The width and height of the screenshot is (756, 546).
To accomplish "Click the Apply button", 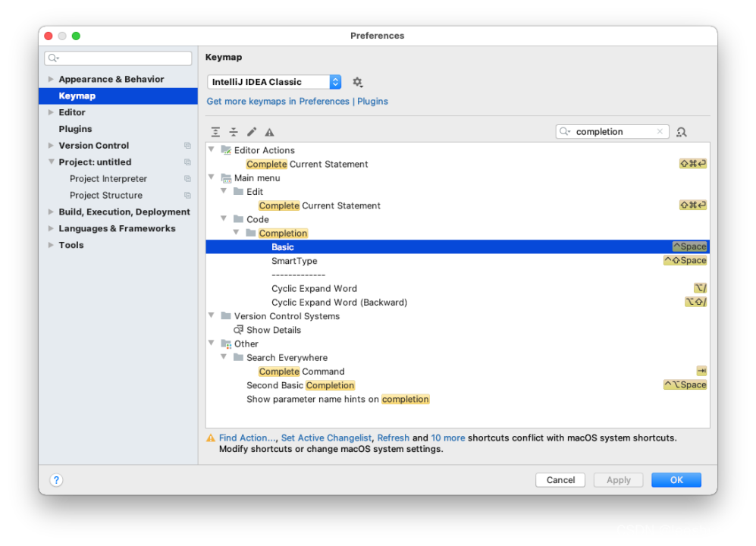I will tap(618, 480).
